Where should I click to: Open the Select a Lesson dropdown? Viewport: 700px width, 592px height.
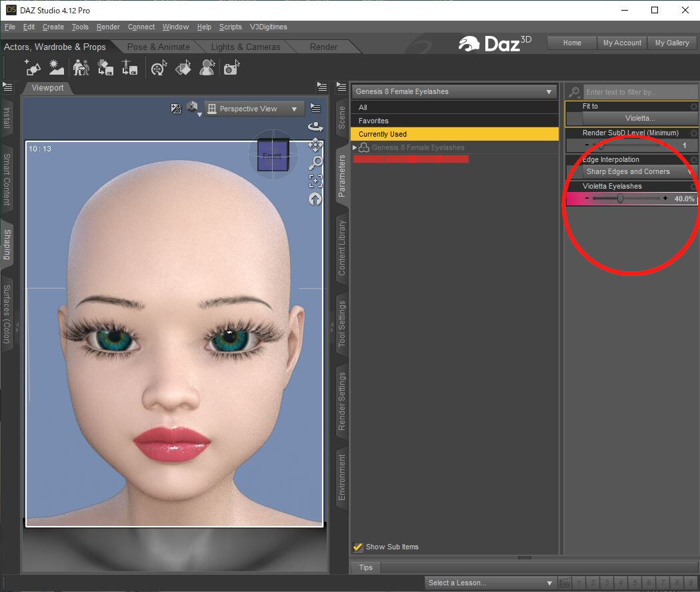click(490, 583)
